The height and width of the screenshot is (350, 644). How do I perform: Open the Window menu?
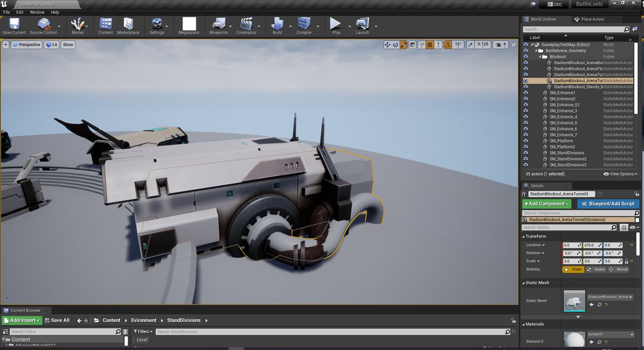coord(37,12)
